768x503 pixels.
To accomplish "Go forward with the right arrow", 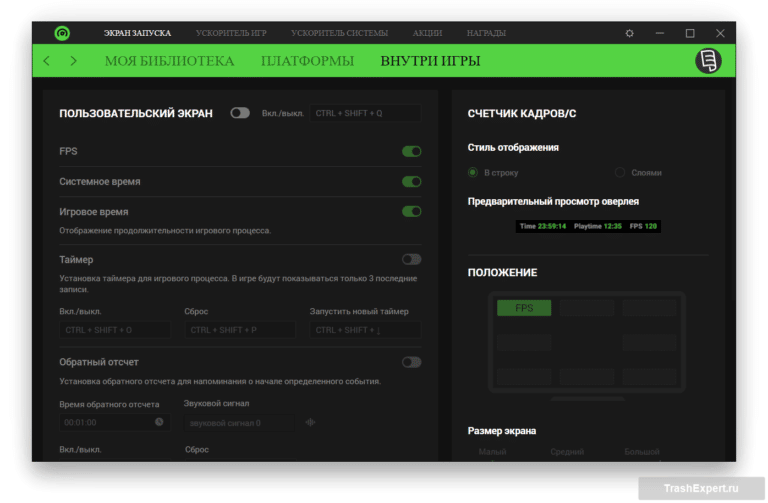I will click(x=73, y=61).
